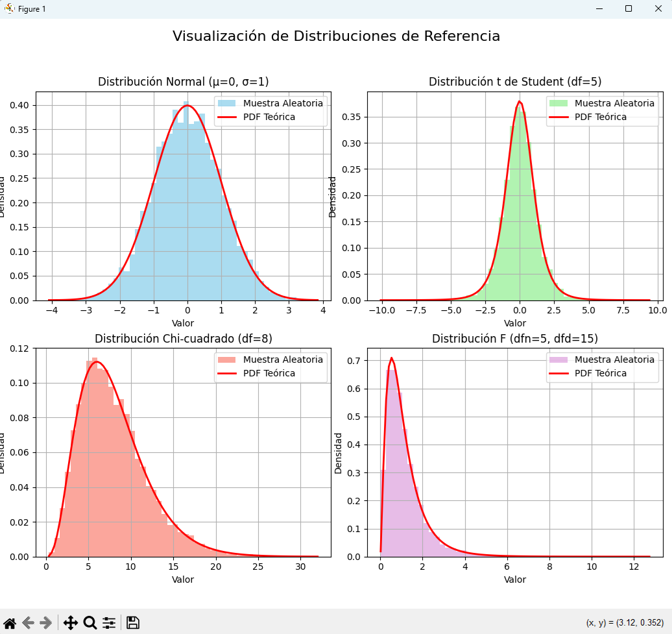
Task: Click the cursor coordinate readout in the toolbar
Action: [624, 623]
